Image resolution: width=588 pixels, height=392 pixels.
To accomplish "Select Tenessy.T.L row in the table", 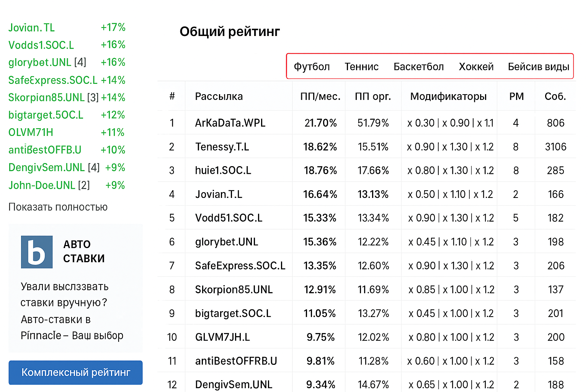I will pyautogui.click(x=222, y=147).
